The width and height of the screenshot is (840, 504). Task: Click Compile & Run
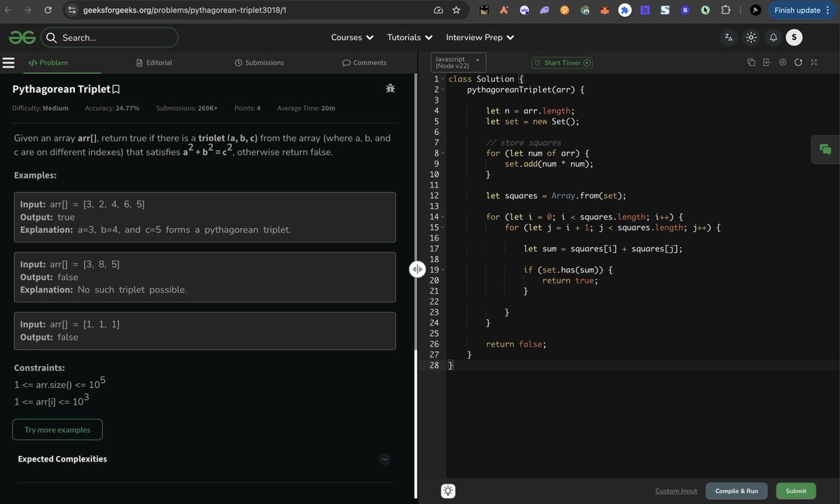click(x=736, y=491)
